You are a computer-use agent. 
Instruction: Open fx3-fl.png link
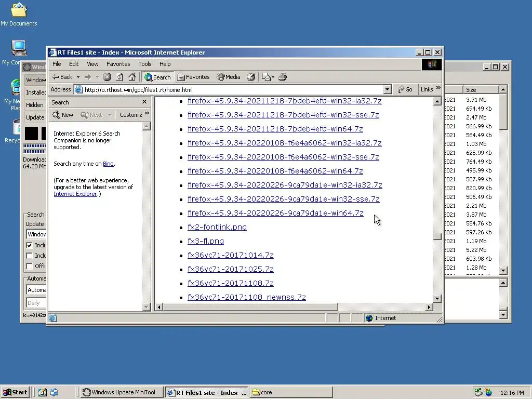point(206,241)
